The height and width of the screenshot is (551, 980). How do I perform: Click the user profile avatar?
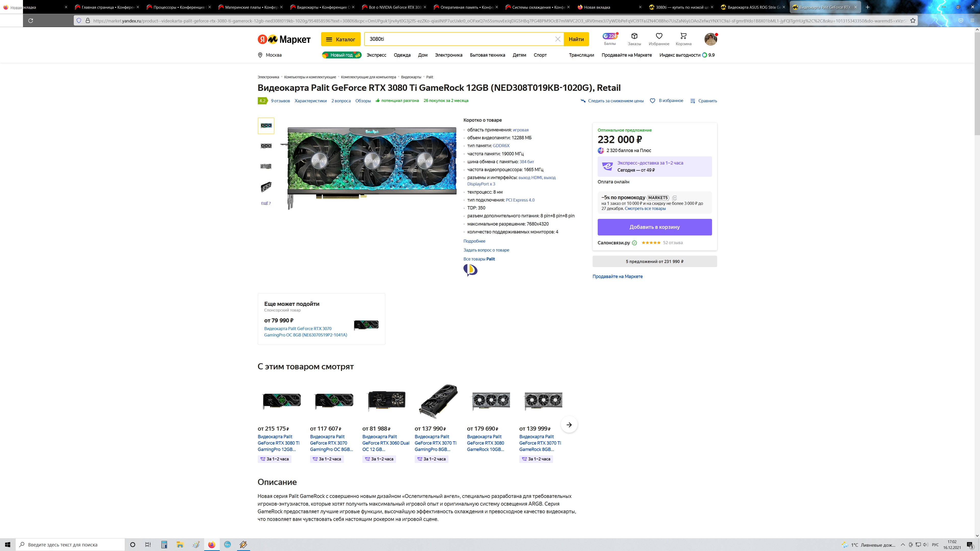click(x=710, y=39)
